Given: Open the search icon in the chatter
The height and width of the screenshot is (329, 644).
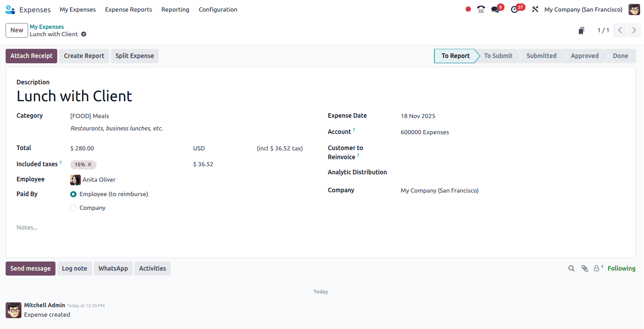Looking at the screenshot, I should pyautogui.click(x=571, y=268).
